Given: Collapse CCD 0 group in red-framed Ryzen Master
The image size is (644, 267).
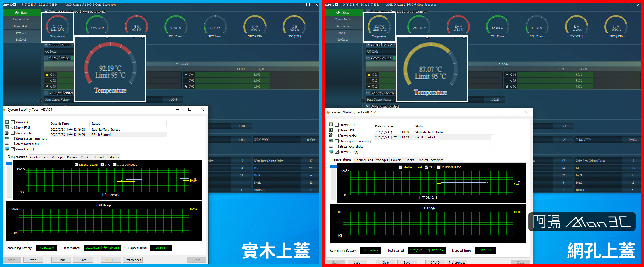Looking at the screenshot, I should (x=499, y=64).
